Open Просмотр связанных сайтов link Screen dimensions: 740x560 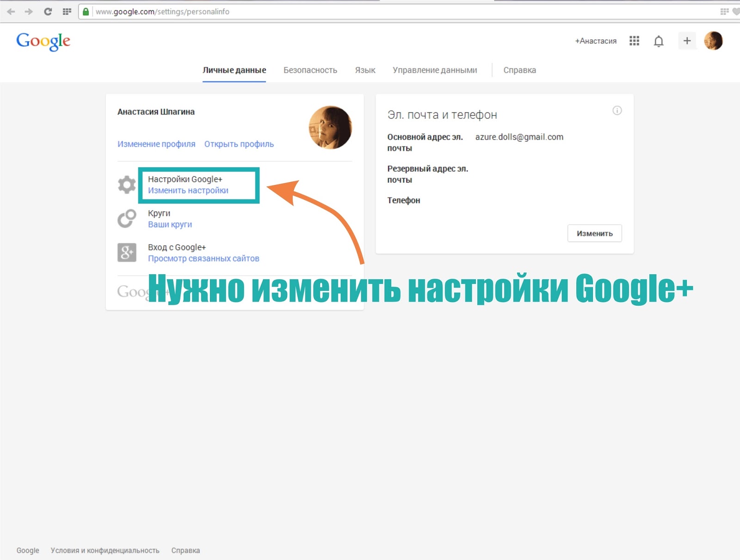click(x=203, y=258)
